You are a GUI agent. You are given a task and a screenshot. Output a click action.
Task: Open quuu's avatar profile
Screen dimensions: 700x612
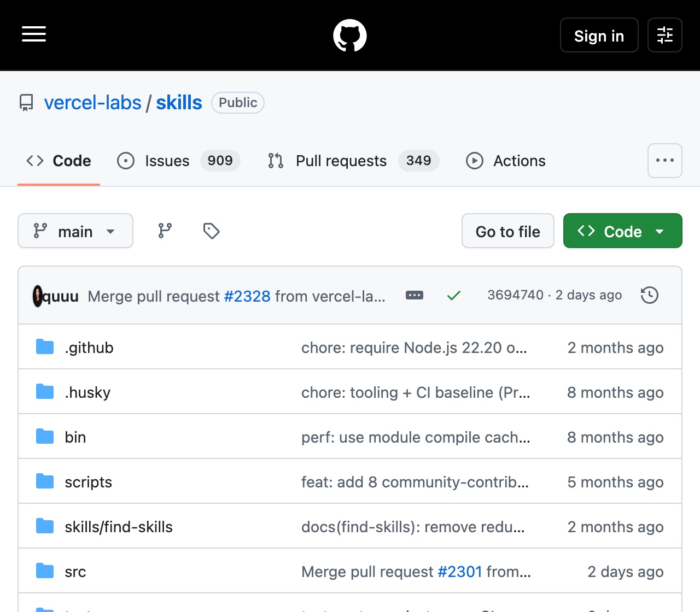pos(38,296)
